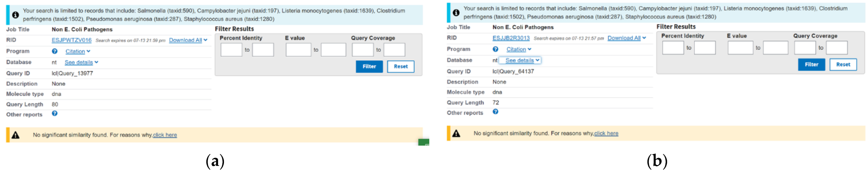Click info icon in panel (b) banner
Image resolution: width=868 pixels, height=173 pixels.
(456, 13)
